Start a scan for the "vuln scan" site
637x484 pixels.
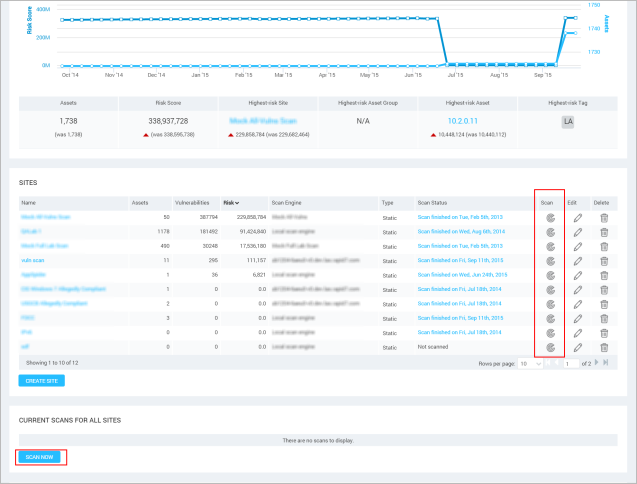pos(549,258)
